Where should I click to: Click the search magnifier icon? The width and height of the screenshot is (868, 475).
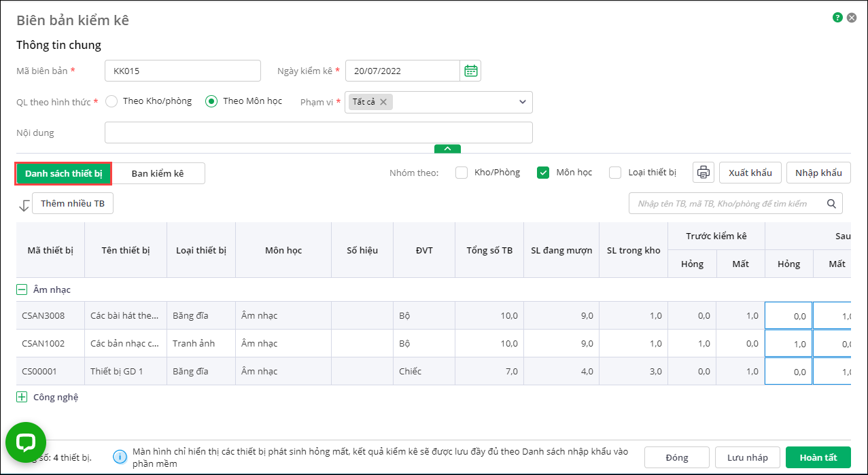coord(831,203)
